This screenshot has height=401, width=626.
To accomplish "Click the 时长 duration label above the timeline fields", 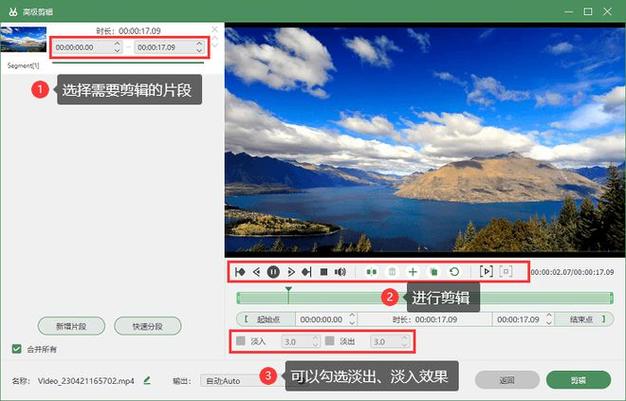I will point(425,319).
